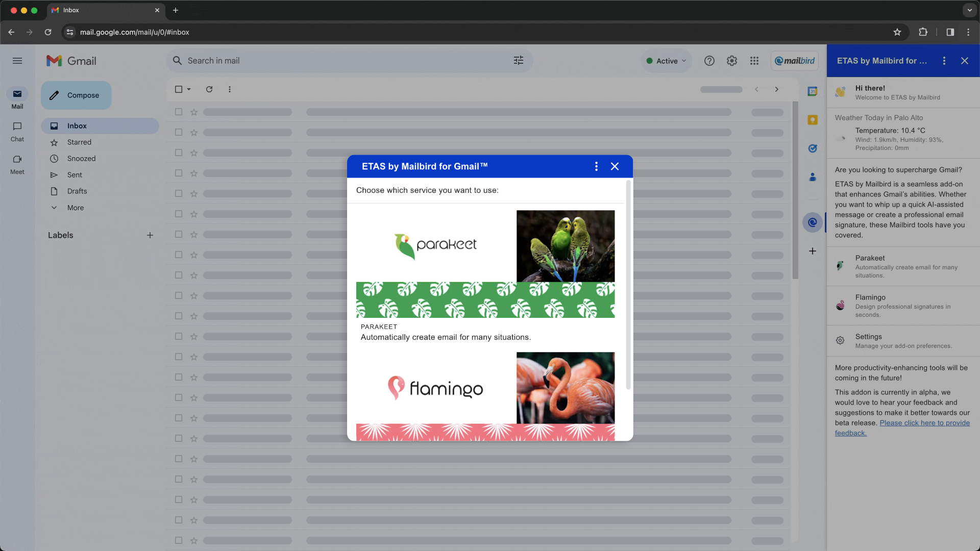This screenshot has height=551, width=980.
Task: Open dialog three-dot options menu
Action: (596, 166)
